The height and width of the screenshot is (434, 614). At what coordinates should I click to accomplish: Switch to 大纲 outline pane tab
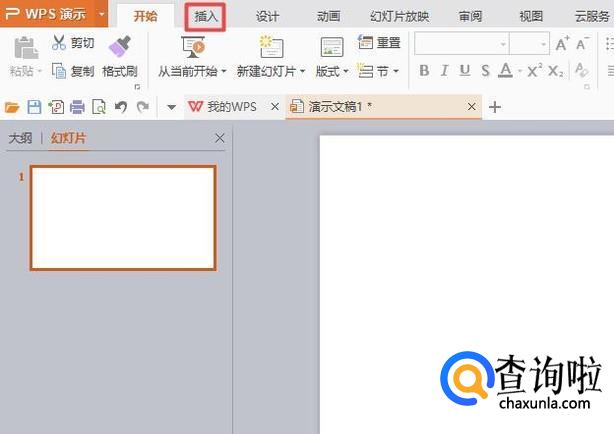(x=20, y=138)
